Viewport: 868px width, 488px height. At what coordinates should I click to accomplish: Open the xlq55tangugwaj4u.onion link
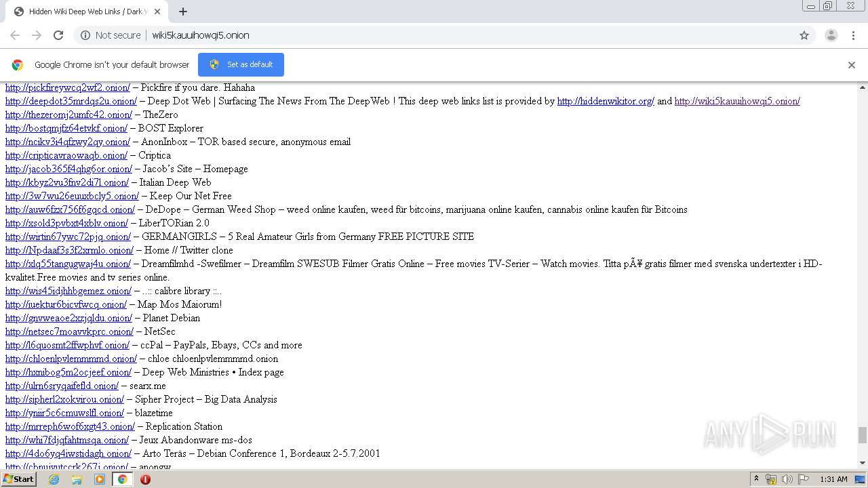pyautogui.click(x=68, y=264)
